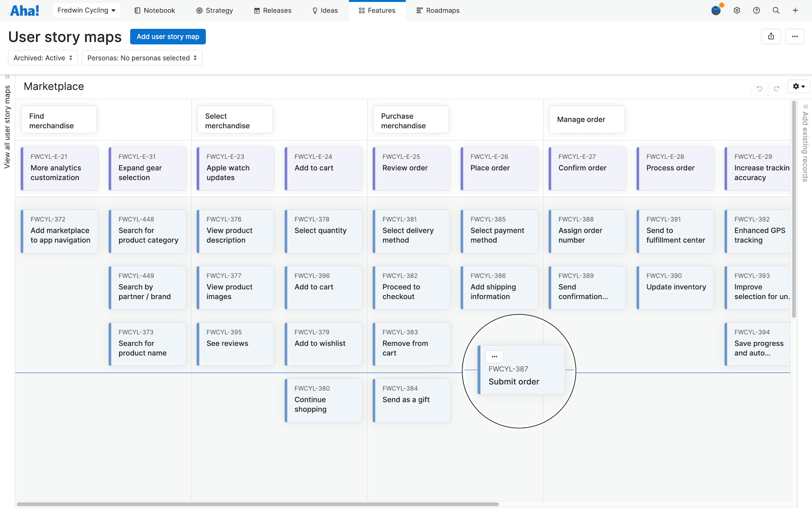Click the horizontal scrollbar at bottom
This screenshot has height=508, width=812.
click(257, 504)
